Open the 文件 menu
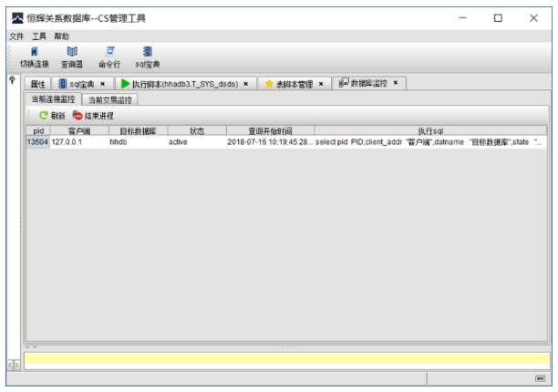The width and height of the screenshot is (558, 392). pos(16,36)
